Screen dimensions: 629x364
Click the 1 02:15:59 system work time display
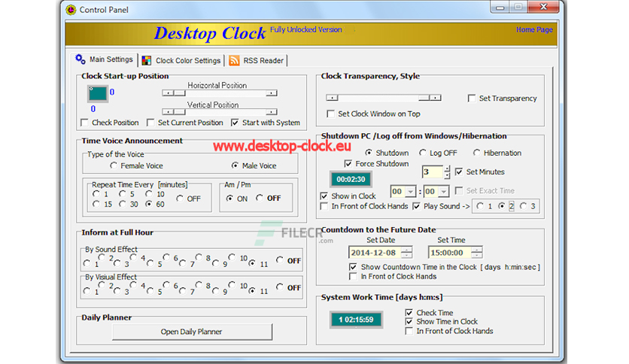[356, 320]
